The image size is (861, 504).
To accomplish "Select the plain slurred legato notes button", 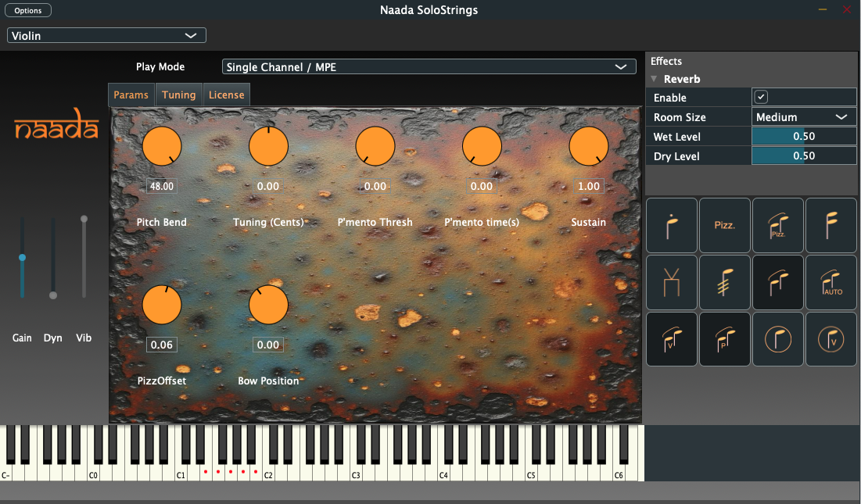I will click(777, 282).
